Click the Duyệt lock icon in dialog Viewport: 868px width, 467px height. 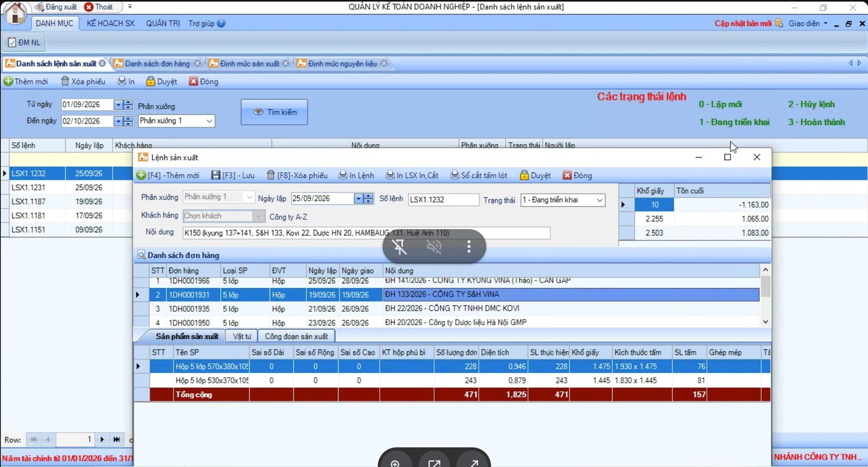pos(524,175)
